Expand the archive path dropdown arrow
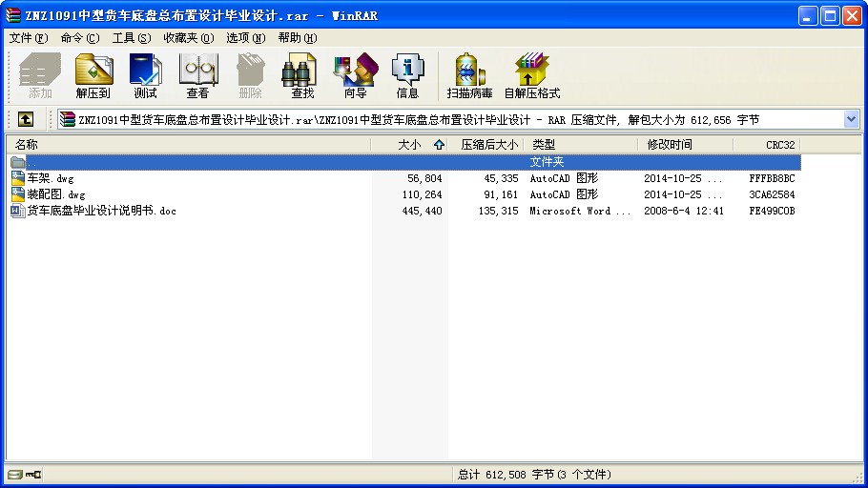 tap(851, 119)
